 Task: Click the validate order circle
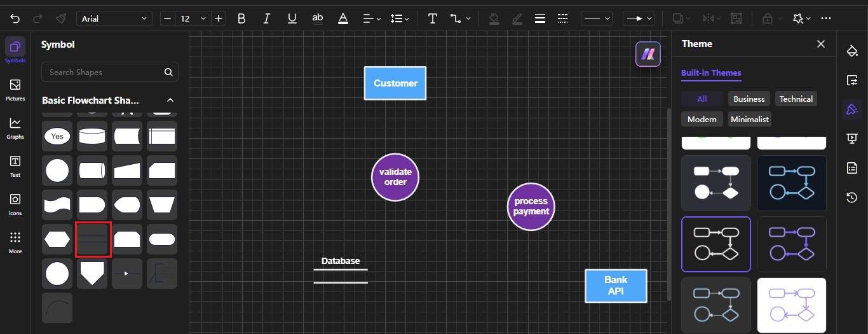click(x=395, y=177)
